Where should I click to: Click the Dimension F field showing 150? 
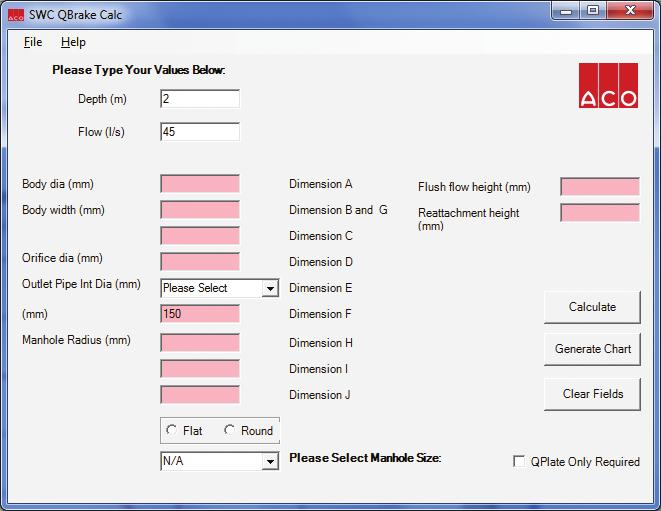[x=200, y=314]
